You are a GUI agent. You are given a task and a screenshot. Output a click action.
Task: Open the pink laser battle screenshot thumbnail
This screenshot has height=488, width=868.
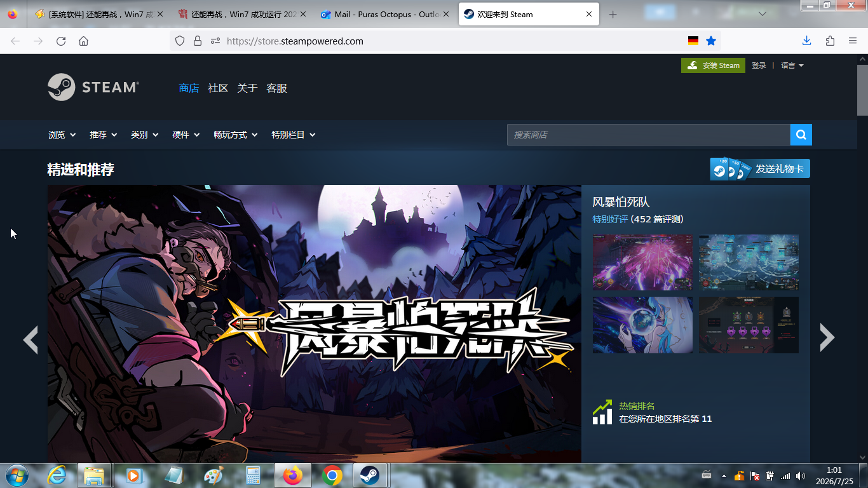[x=642, y=262]
